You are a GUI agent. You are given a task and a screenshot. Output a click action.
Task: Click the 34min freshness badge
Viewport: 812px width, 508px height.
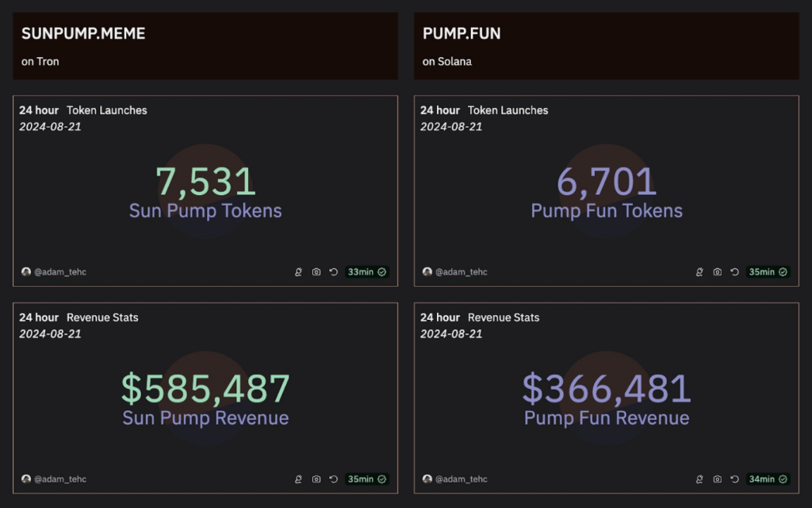(x=768, y=479)
